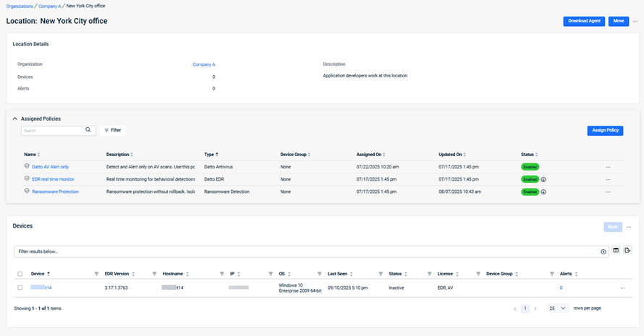644x336 pixels.
Task: Click the export icon in Devices toolbar
Action: [627, 250]
